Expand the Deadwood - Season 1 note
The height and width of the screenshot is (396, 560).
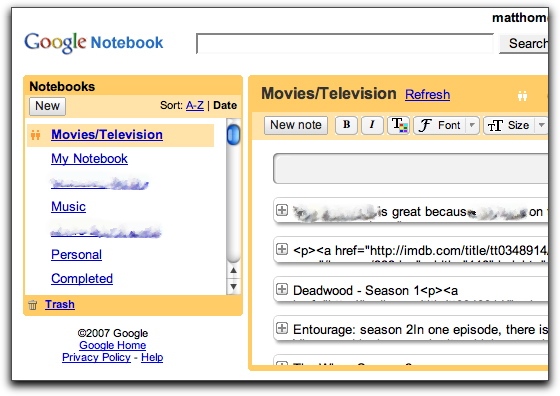[282, 289]
